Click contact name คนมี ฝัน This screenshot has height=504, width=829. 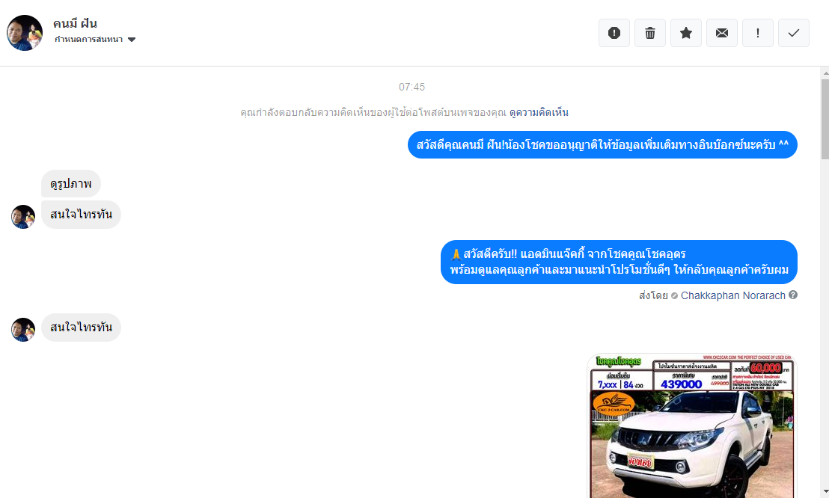[75, 23]
